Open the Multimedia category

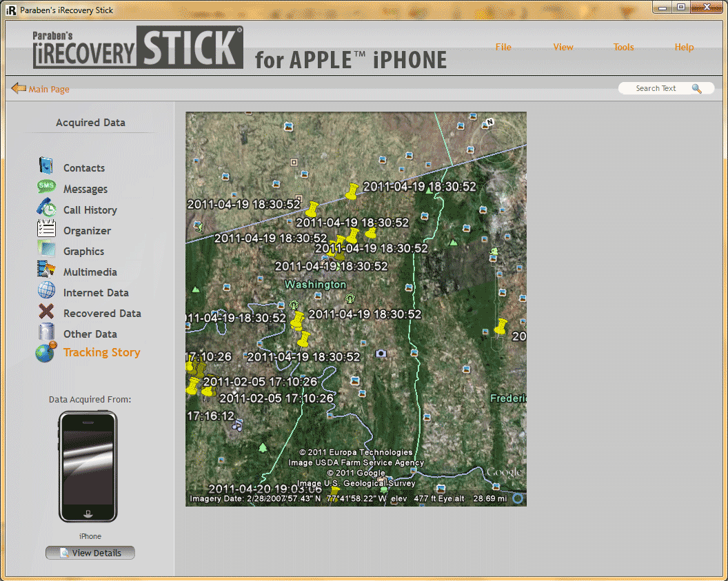(x=90, y=272)
